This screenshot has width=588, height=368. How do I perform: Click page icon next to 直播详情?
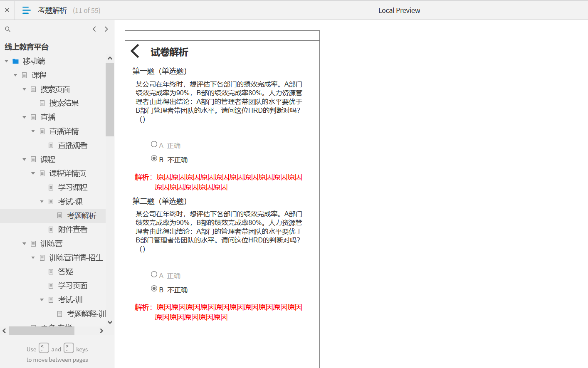pyautogui.click(x=42, y=131)
